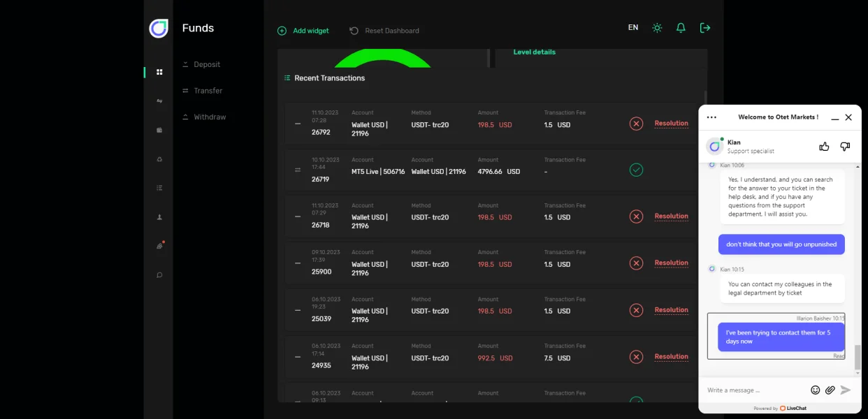Click the message about contacting them for 5 days
Viewport: 868px width, 419px height.
click(x=781, y=337)
